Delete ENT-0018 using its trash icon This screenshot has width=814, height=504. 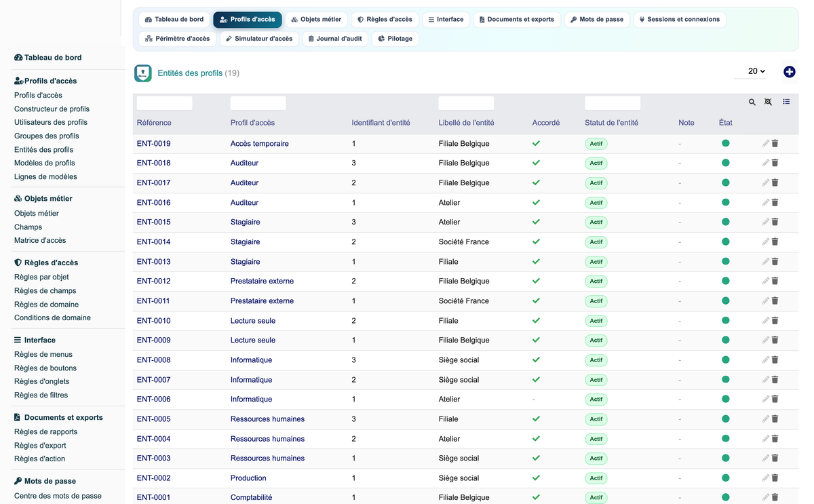click(x=775, y=163)
